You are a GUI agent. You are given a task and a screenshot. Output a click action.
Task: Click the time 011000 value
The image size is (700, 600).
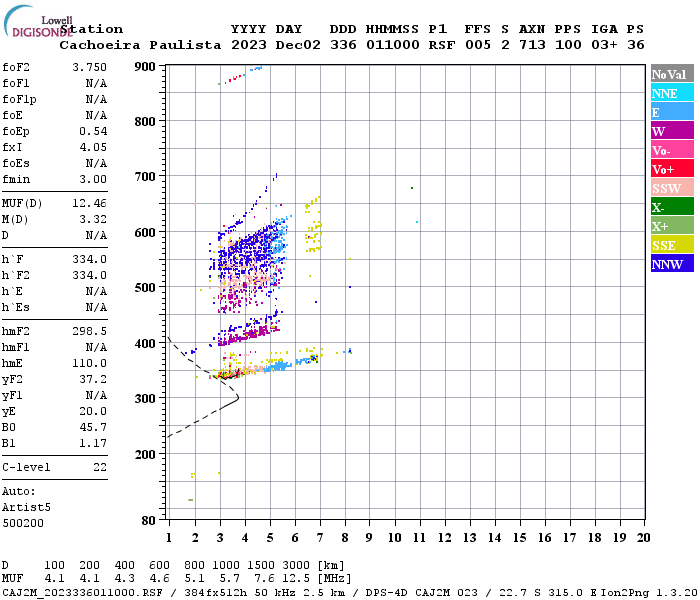392,45
